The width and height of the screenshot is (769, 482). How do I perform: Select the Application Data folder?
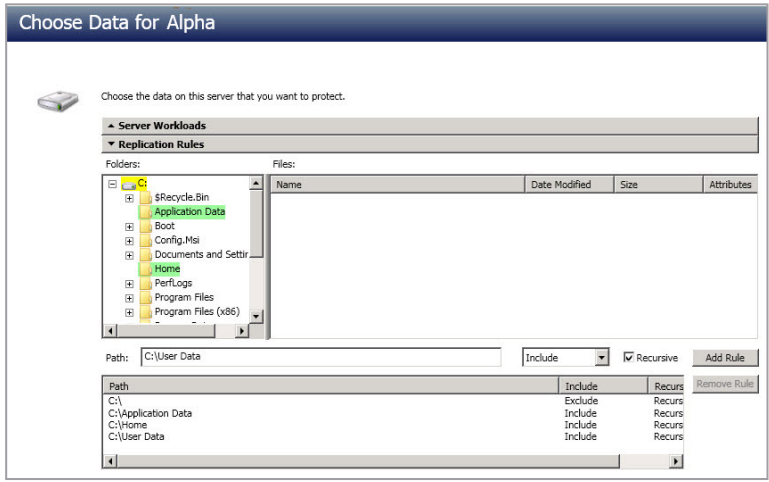[189, 212]
